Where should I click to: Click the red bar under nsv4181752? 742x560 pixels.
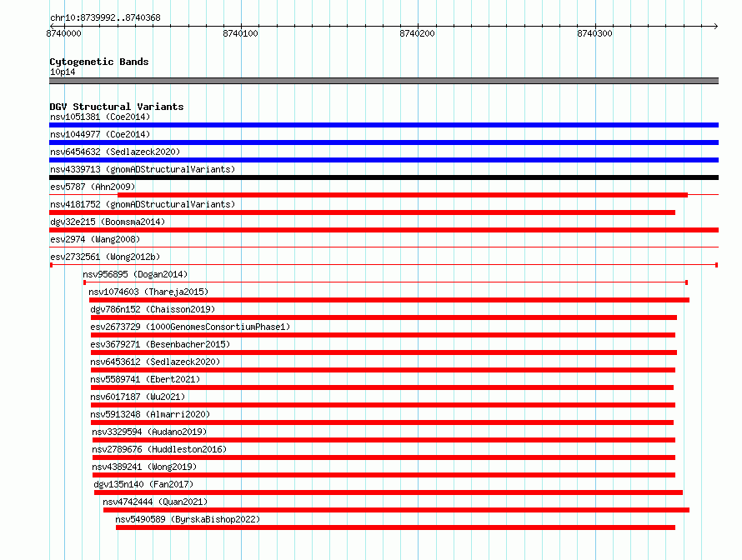tap(362, 212)
